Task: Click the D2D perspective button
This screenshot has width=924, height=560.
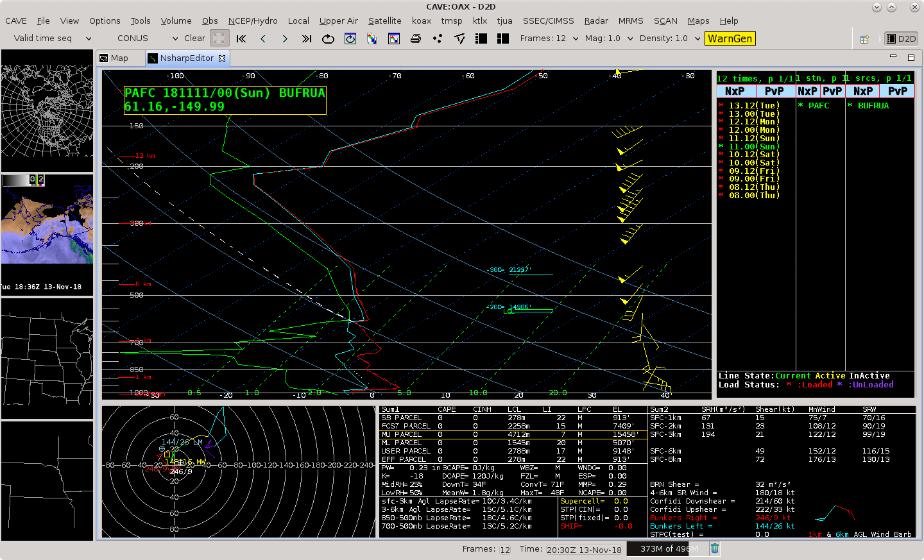Action: [901, 38]
